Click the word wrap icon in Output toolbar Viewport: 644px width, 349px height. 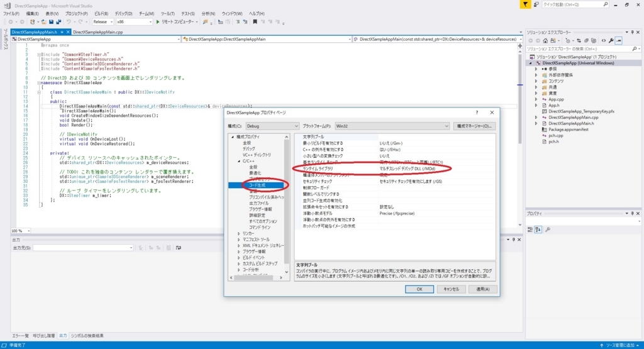pyautogui.click(x=178, y=248)
